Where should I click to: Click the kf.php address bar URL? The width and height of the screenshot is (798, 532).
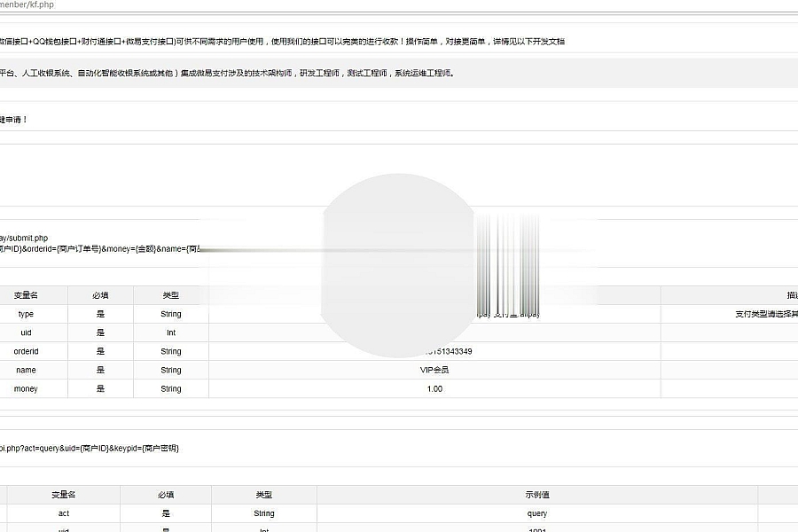tap(27, 4)
